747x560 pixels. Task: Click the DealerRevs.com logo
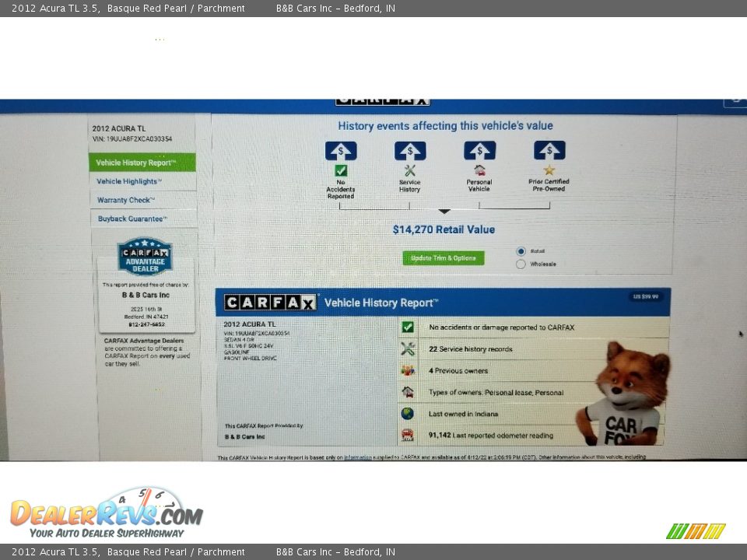coord(107,513)
